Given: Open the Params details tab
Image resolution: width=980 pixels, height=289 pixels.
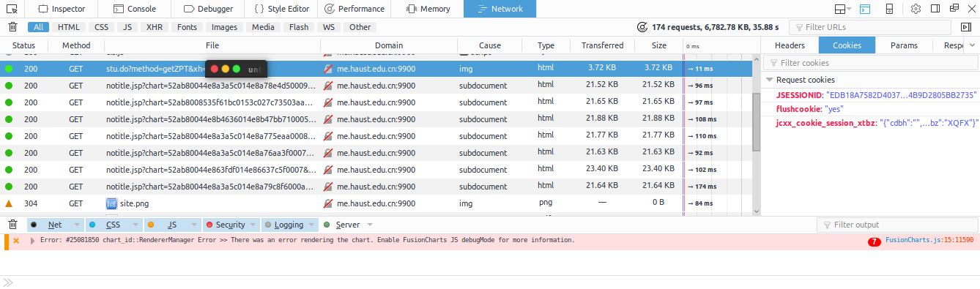Looking at the screenshot, I should coord(904,45).
